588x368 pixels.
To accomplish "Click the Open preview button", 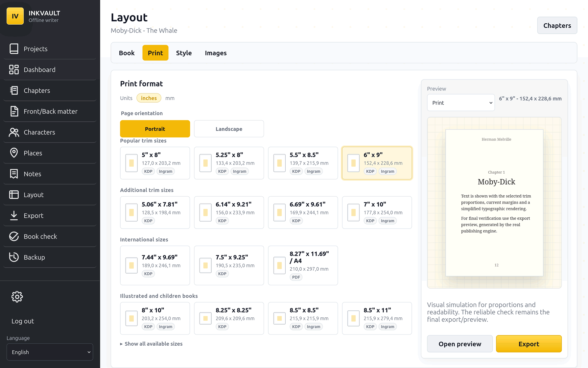I will point(459,344).
